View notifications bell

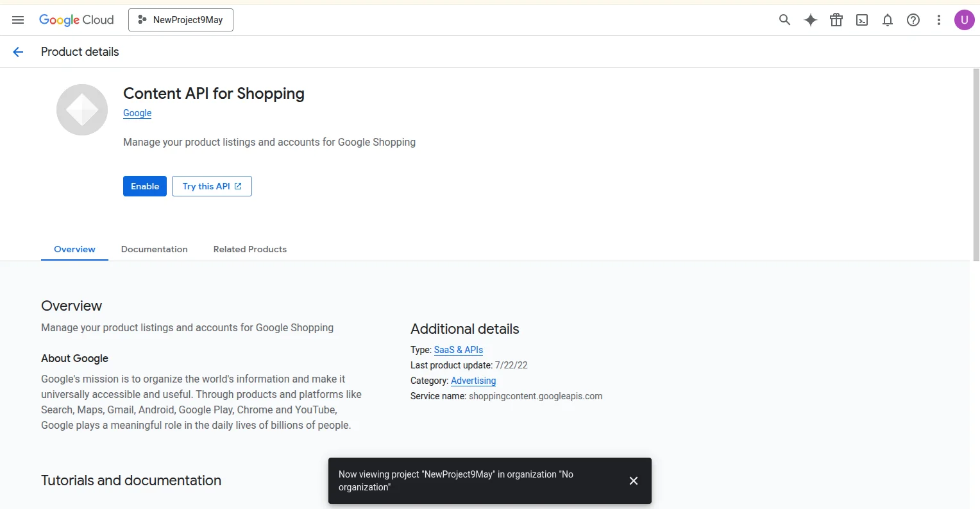click(887, 20)
